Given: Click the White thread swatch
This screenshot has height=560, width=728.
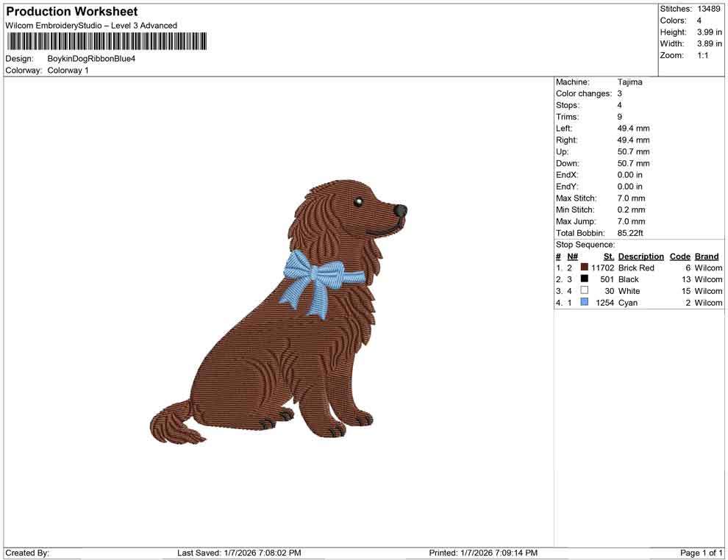Looking at the screenshot, I should pos(584,291).
